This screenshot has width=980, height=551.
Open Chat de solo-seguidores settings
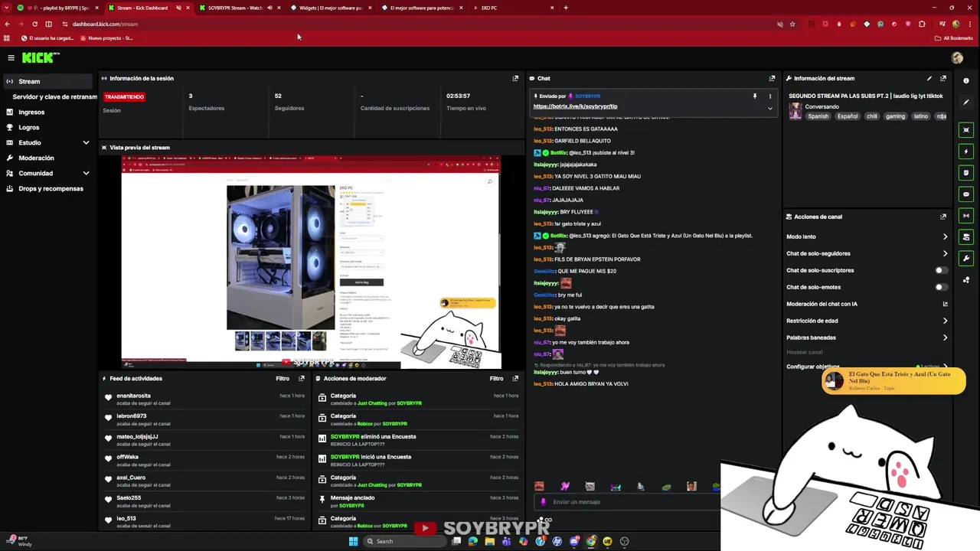(x=867, y=253)
